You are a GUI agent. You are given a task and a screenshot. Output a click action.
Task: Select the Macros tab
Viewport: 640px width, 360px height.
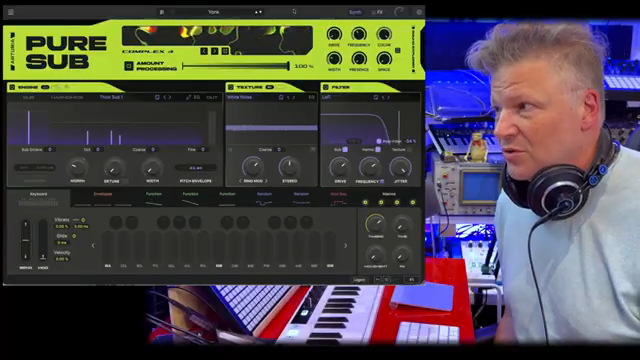pyautogui.click(x=389, y=198)
